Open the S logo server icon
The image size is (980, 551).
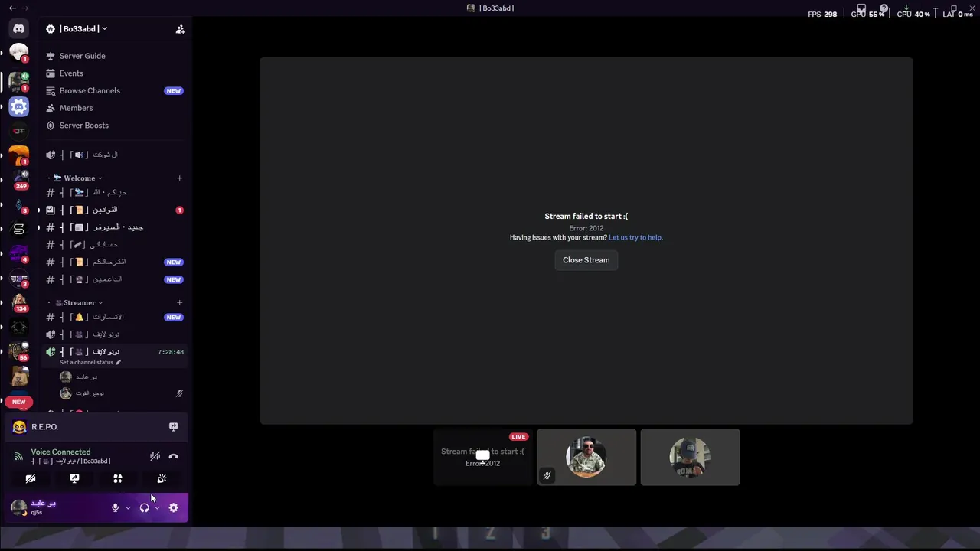(19, 229)
